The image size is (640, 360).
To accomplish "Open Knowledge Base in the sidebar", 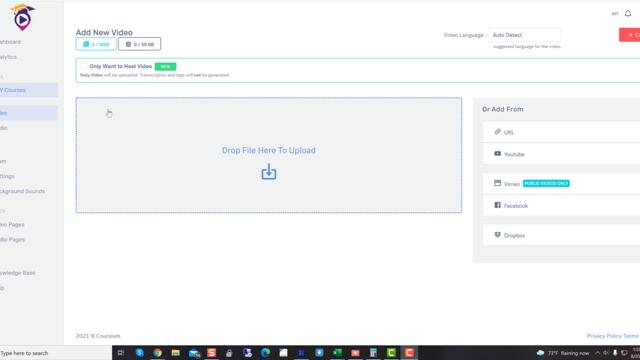I will click(18, 273).
